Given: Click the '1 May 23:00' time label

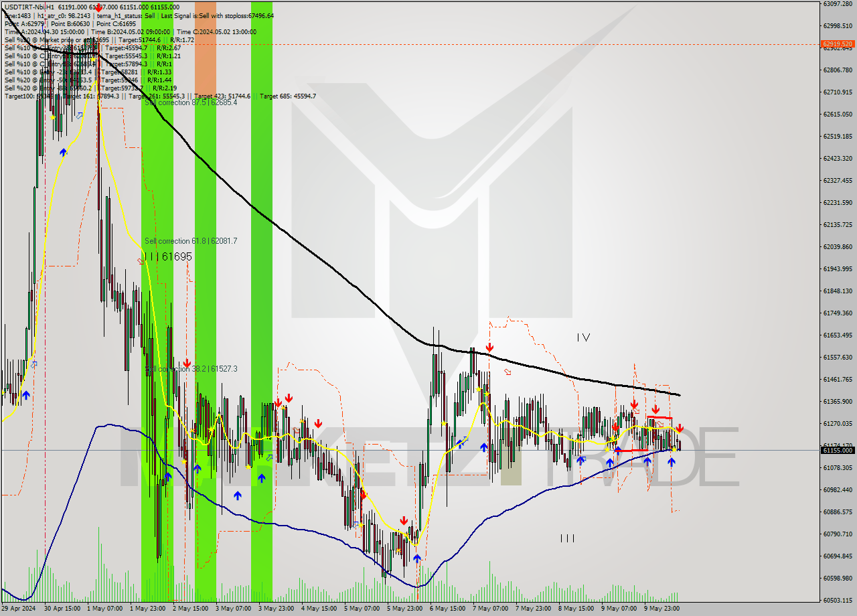Looking at the screenshot, I should pos(147,609).
